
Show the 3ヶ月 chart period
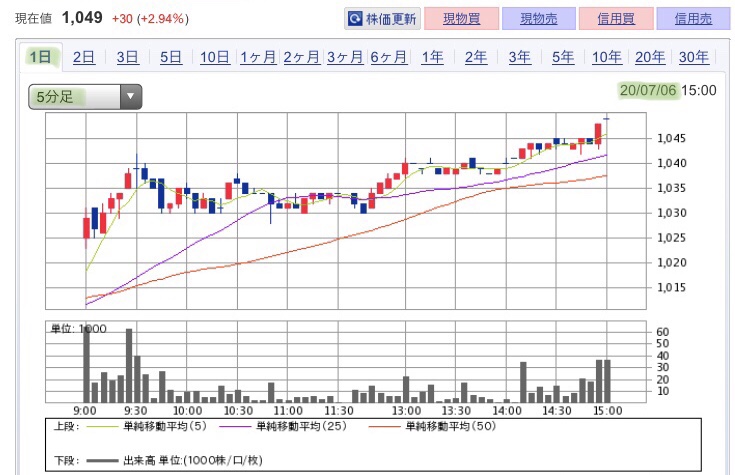[x=345, y=57]
